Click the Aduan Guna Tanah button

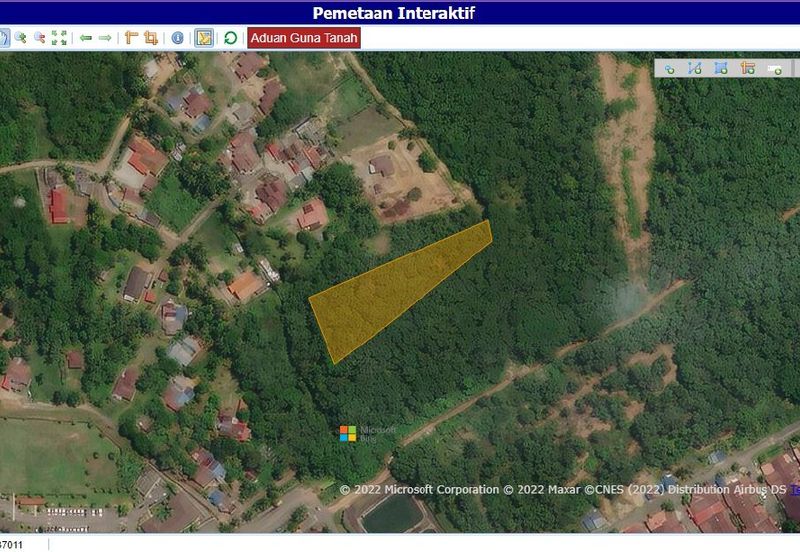pyautogui.click(x=303, y=38)
